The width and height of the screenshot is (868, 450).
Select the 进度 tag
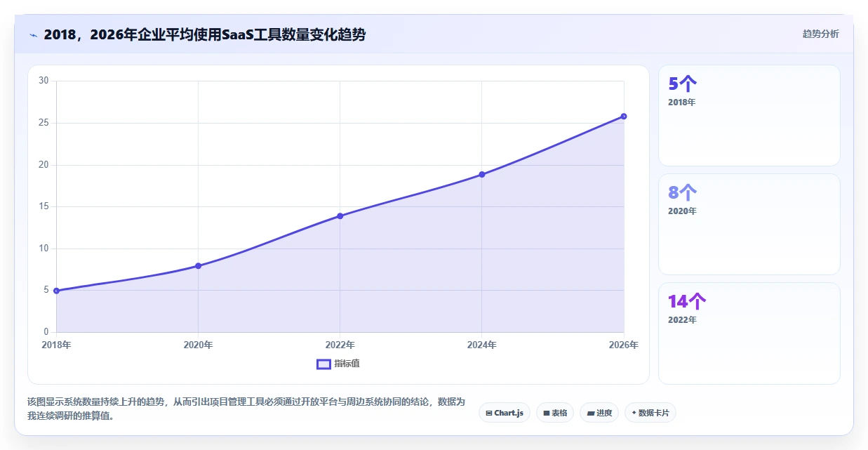point(599,413)
